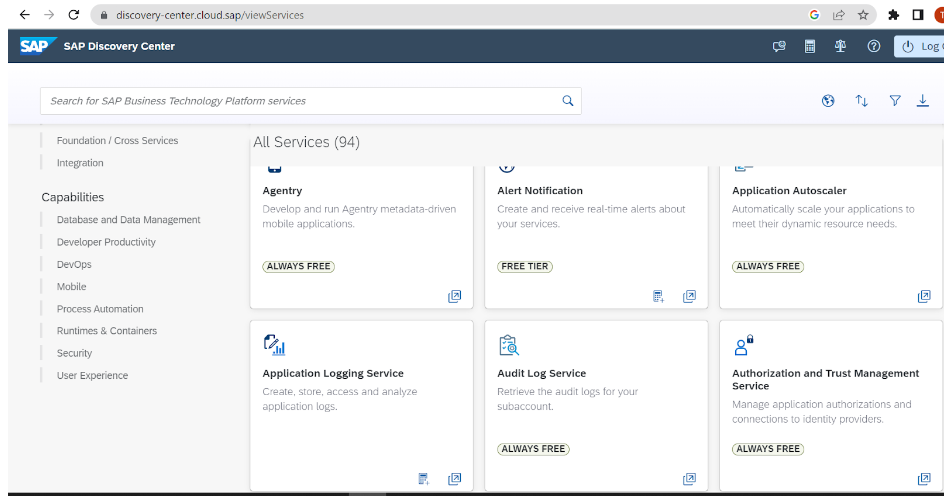The width and height of the screenshot is (950, 498).
Task: Open the help question mark icon
Action: [873, 46]
